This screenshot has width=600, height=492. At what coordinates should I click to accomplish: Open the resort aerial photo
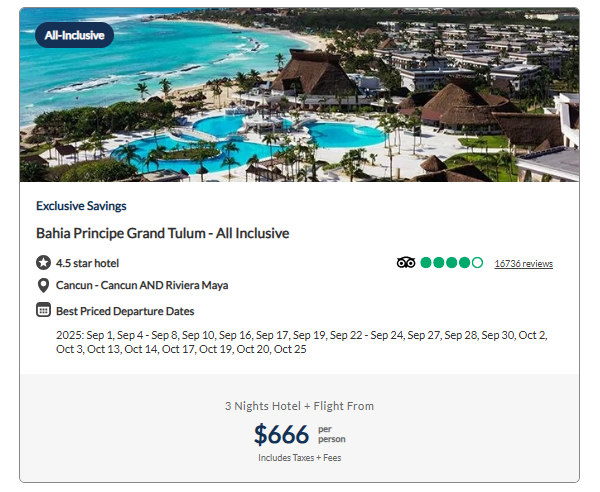click(x=300, y=94)
